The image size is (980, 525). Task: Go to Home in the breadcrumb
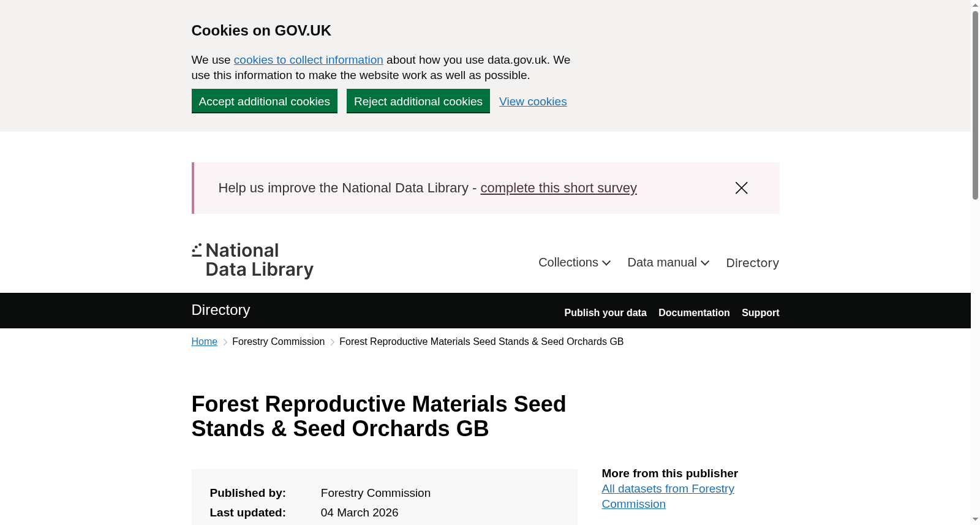204,342
